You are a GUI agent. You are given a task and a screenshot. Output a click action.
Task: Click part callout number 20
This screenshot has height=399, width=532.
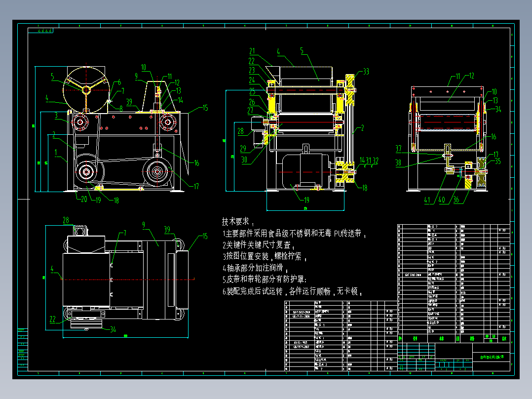tap(84, 199)
